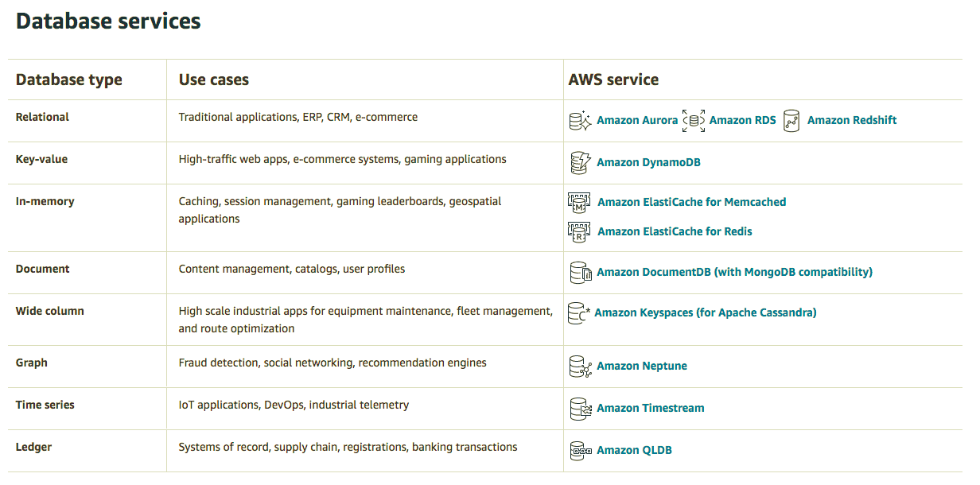This screenshot has width=980, height=485.
Task: Select the Database services heading
Action: 108,21
